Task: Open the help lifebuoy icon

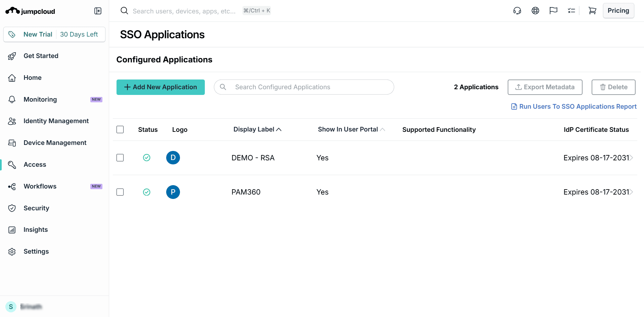Action: tap(535, 11)
